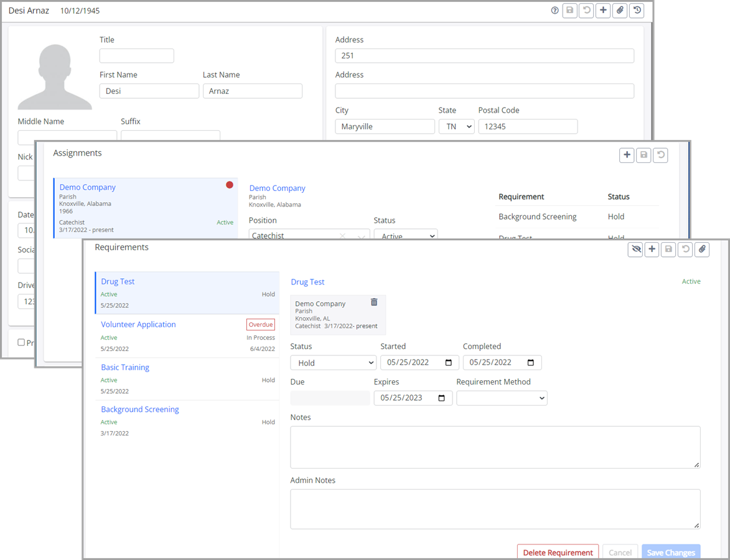The width and height of the screenshot is (730, 560).
Task: Open Requirement Method dropdown
Action: click(x=502, y=398)
